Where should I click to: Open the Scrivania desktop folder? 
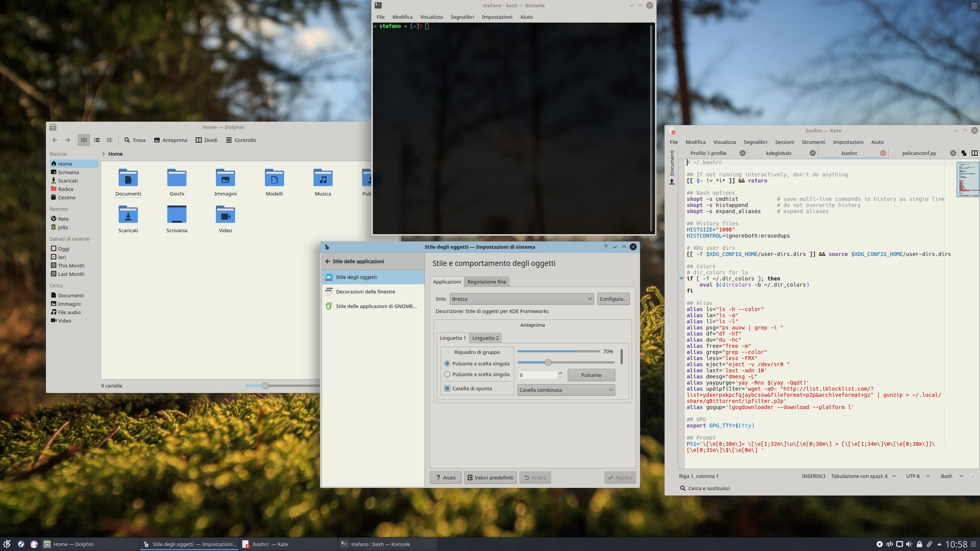click(x=177, y=219)
